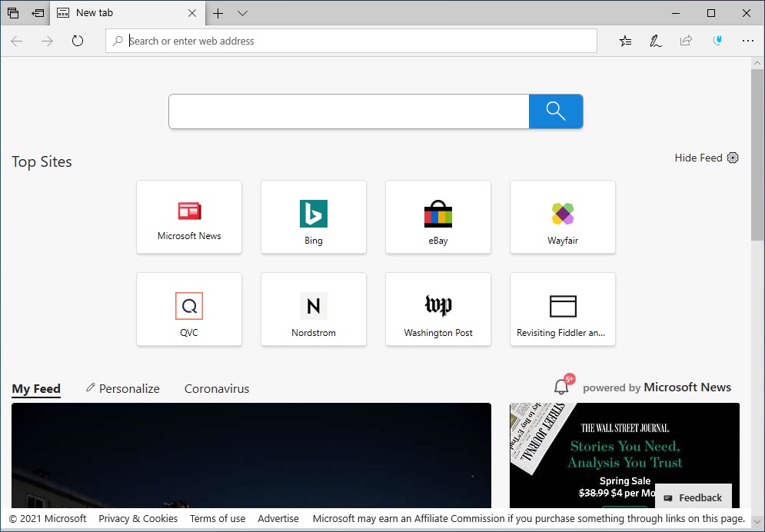Click the affiliate commission notice text
Image resolution: width=765 pixels, height=532 pixels.
click(529, 518)
